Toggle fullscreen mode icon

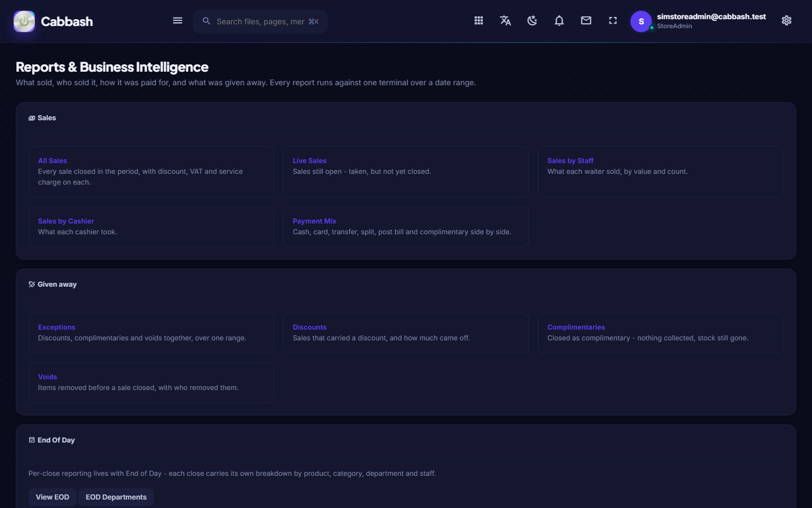(x=613, y=21)
